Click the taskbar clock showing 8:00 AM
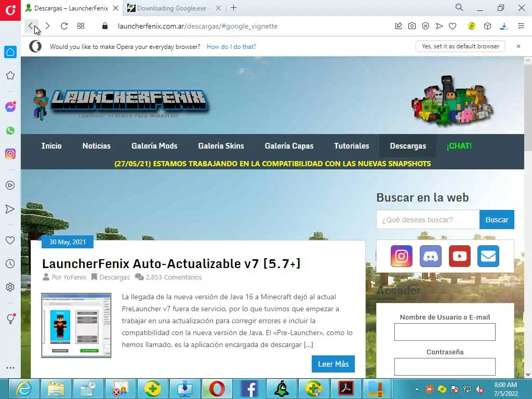 [506, 389]
